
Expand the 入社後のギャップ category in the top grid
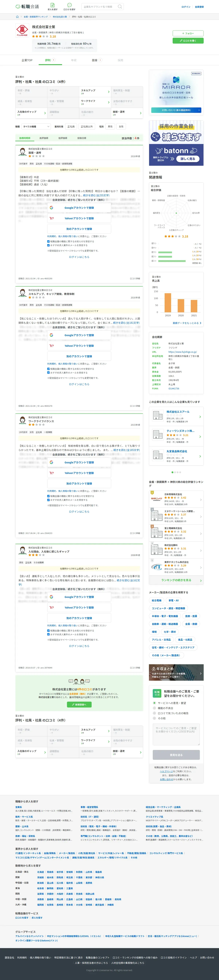[31, 113]
